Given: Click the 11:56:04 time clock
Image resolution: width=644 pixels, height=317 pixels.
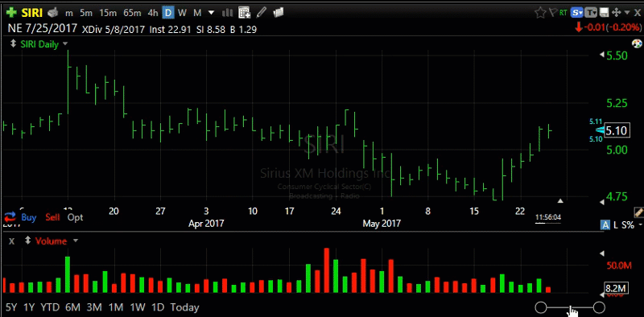Looking at the screenshot, I should pyautogui.click(x=548, y=217).
